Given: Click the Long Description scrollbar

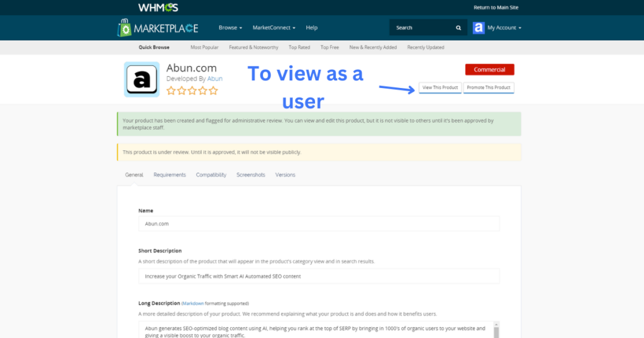Looking at the screenshot, I should (496, 330).
